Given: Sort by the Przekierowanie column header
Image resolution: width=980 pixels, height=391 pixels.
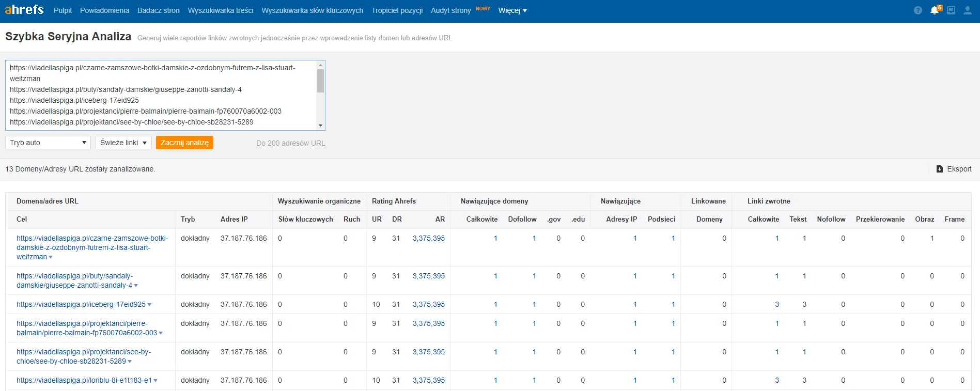Looking at the screenshot, I should coord(880,219).
